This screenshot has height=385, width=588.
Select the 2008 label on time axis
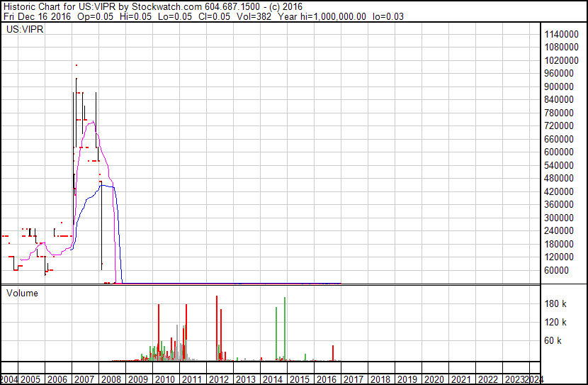111,379
